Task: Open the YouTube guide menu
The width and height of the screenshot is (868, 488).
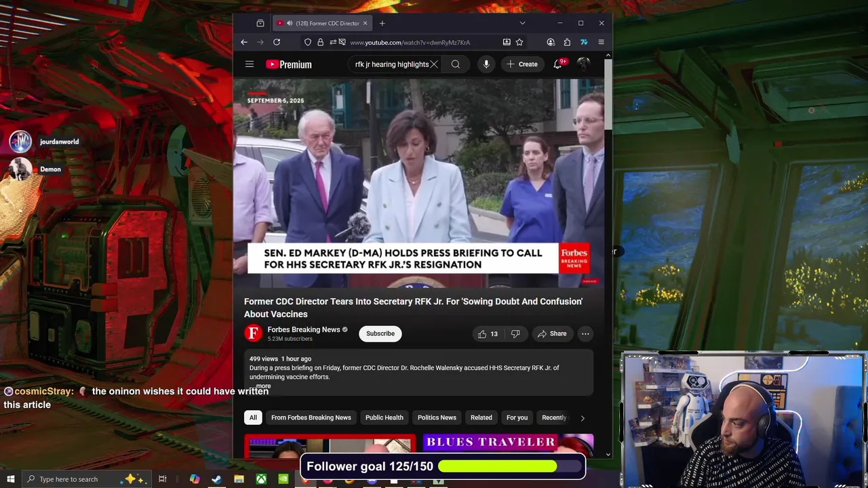Action: tap(250, 64)
